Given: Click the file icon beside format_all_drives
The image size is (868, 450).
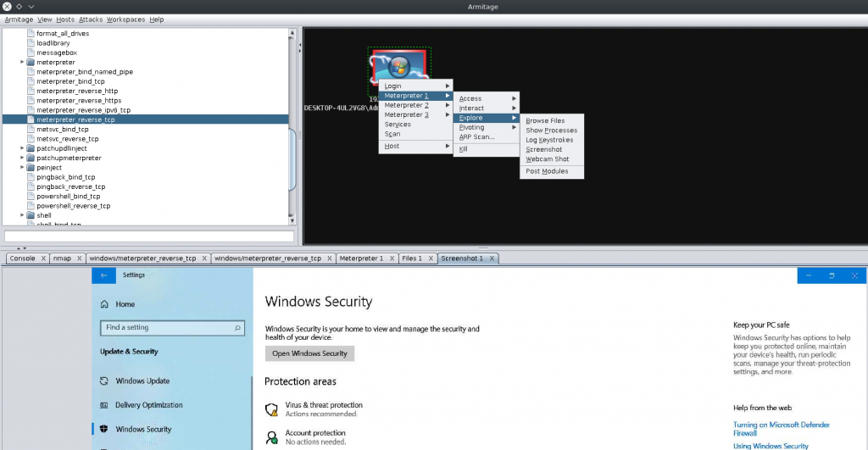Looking at the screenshot, I should coord(31,33).
